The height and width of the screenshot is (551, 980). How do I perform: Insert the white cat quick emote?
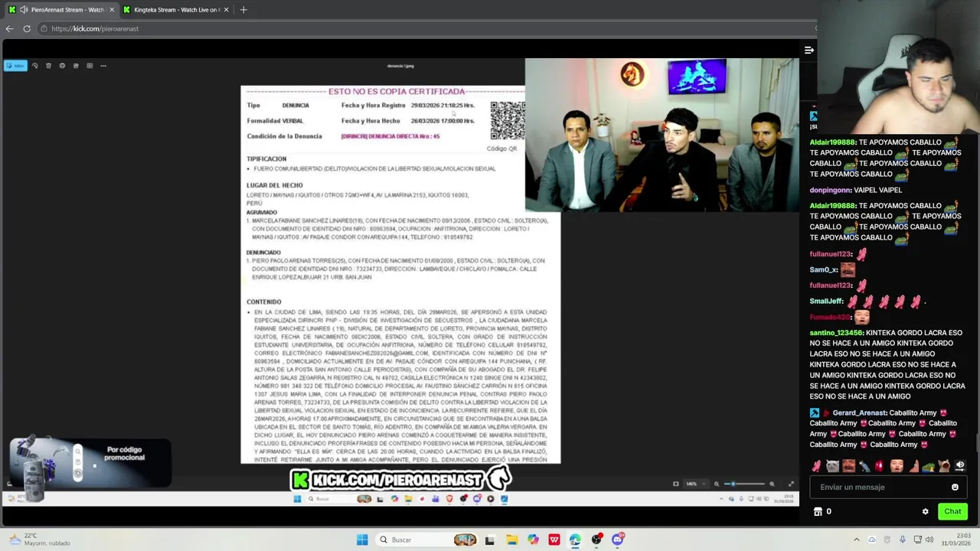point(832,465)
